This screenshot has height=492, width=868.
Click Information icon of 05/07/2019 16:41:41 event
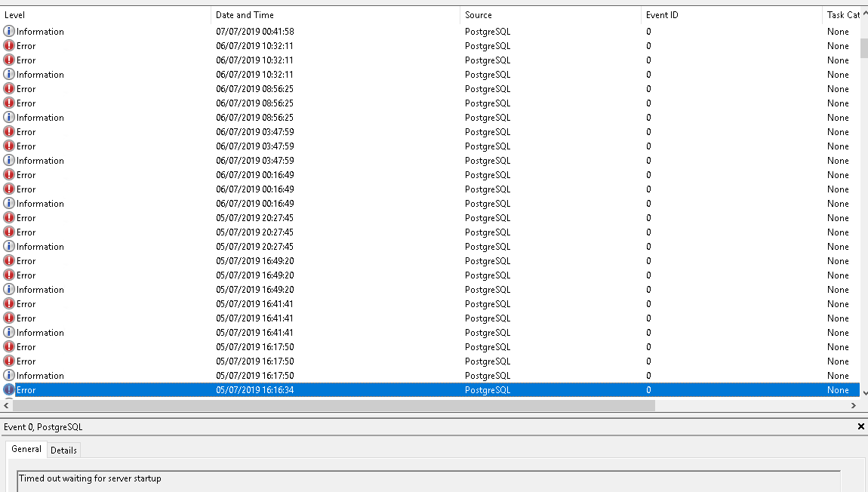(9, 333)
